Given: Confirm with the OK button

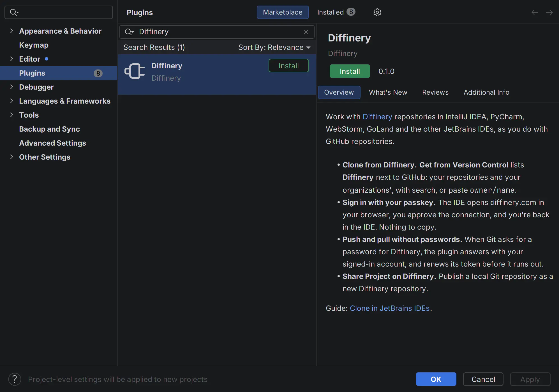Looking at the screenshot, I should (x=436, y=379).
